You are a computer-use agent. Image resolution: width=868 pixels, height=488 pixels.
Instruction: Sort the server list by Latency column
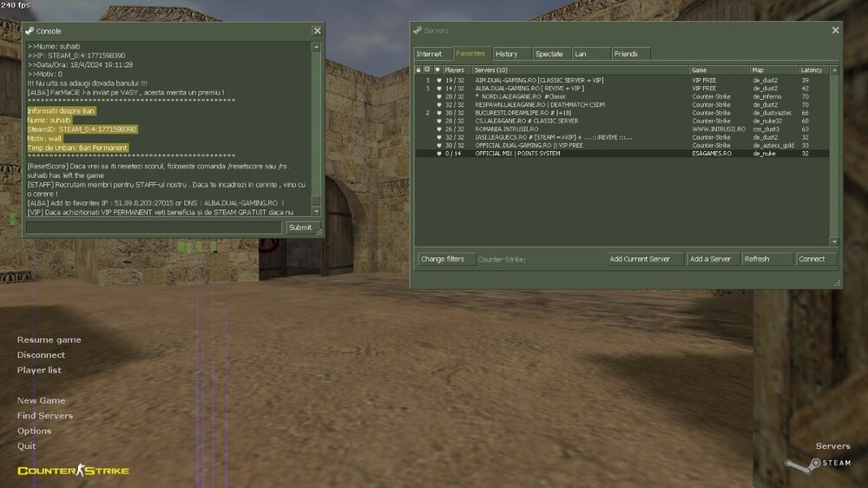812,69
